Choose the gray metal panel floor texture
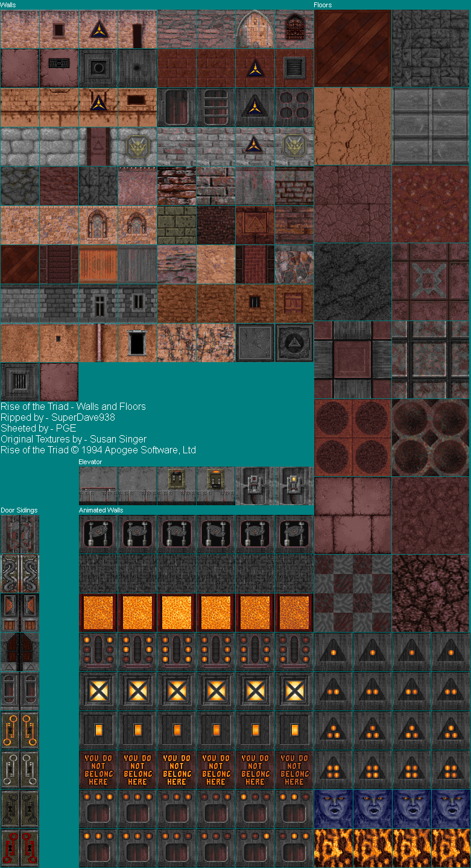471x868 pixels. pyautogui.click(x=431, y=126)
